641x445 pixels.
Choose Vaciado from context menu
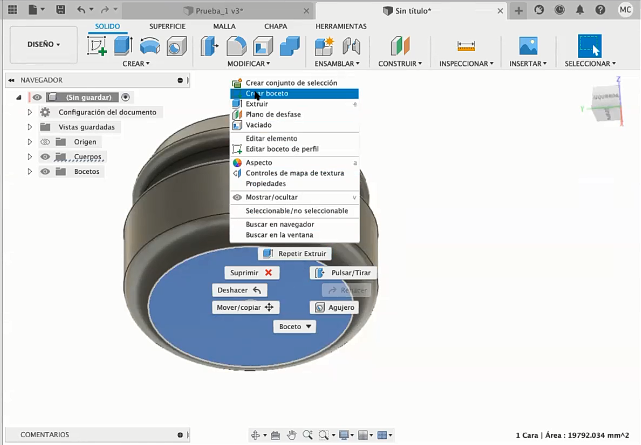[x=294, y=125]
